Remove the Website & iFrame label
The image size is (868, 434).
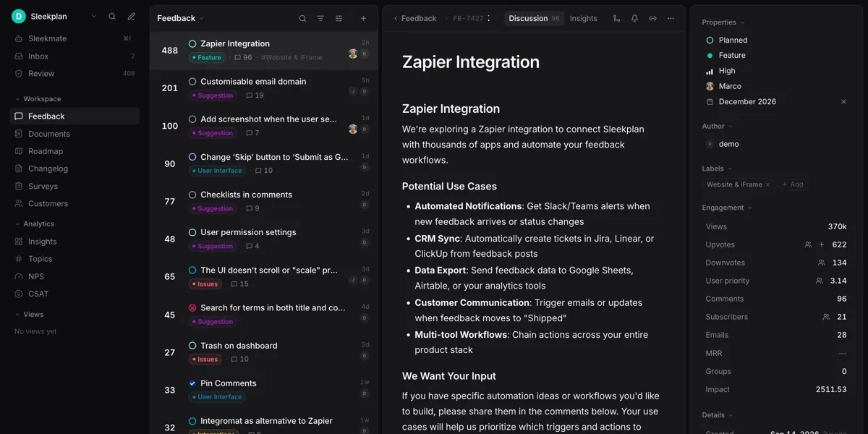point(768,184)
